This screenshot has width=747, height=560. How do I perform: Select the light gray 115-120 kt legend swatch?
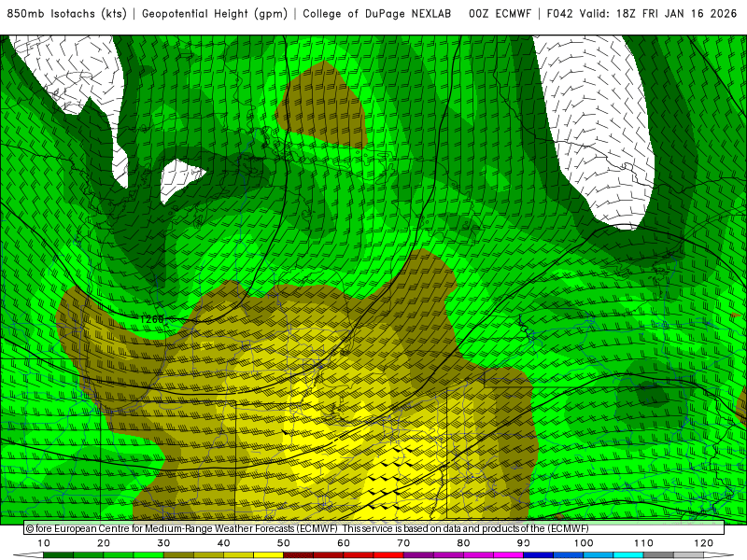coord(688,555)
